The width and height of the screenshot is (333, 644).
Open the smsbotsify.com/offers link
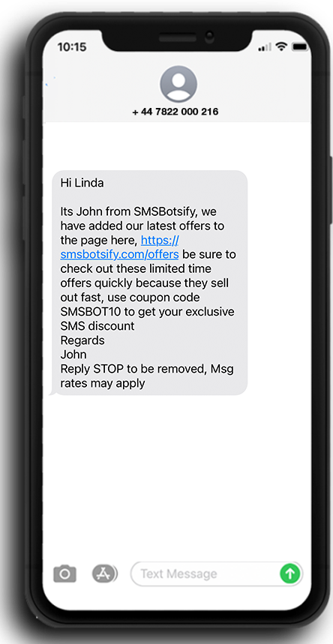tap(119, 255)
